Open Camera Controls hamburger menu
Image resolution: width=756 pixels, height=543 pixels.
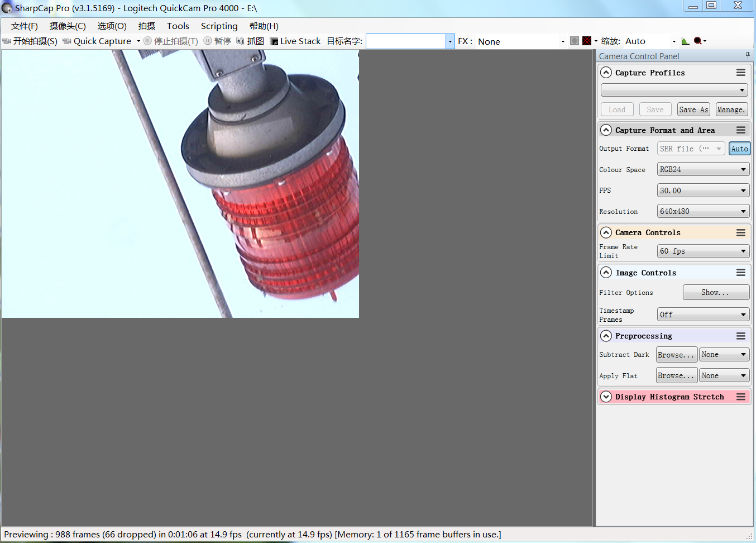coord(741,232)
